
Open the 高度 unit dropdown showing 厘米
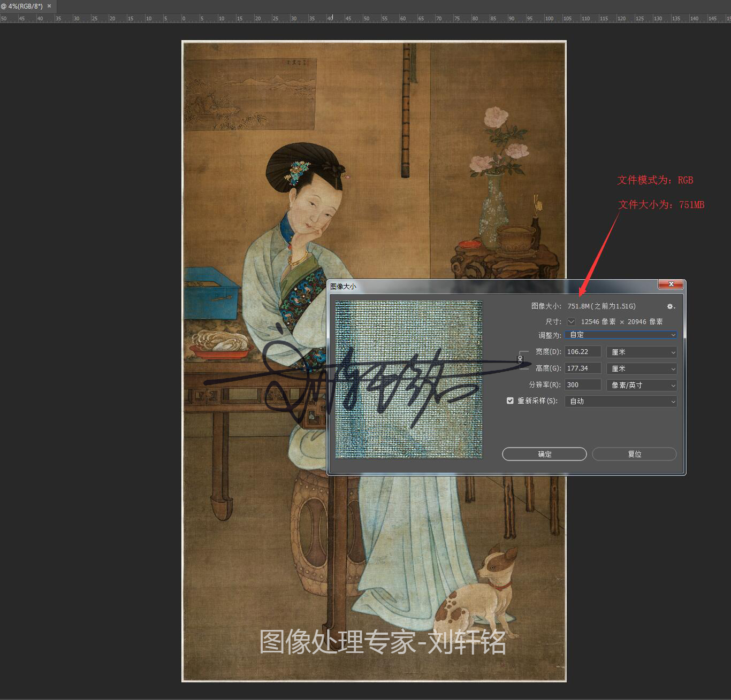tap(642, 368)
